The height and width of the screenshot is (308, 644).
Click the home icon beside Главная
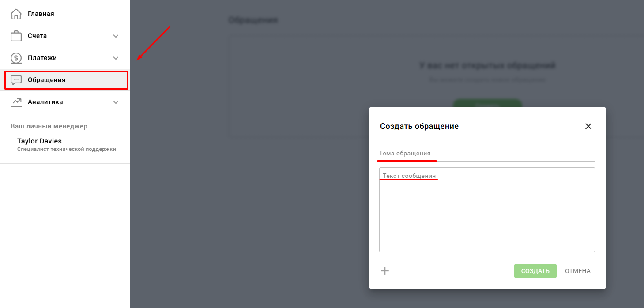click(16, 14)
